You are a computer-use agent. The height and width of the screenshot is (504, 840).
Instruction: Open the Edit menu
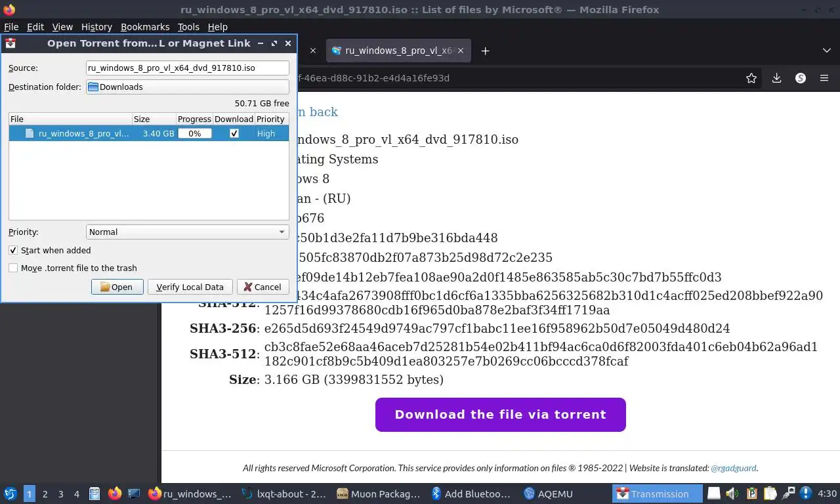pyautogui.click(x=35, y=27)
